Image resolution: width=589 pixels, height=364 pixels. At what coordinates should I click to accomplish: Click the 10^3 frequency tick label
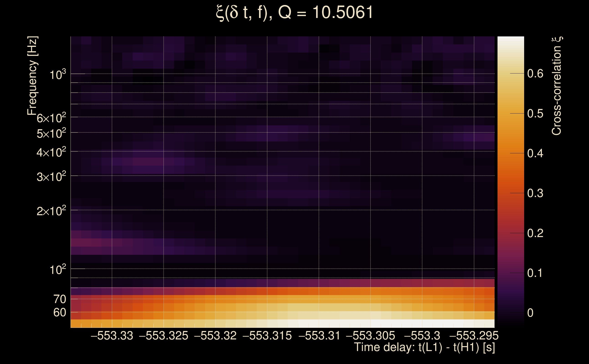[58, 75]
